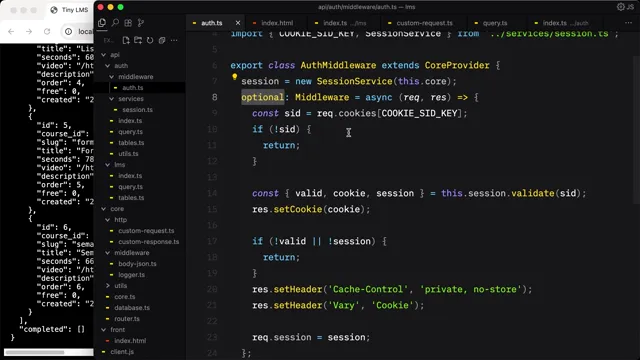Collapse the lms folder
The width and height of the screenshot is (640, 360).
pos(120,165)
